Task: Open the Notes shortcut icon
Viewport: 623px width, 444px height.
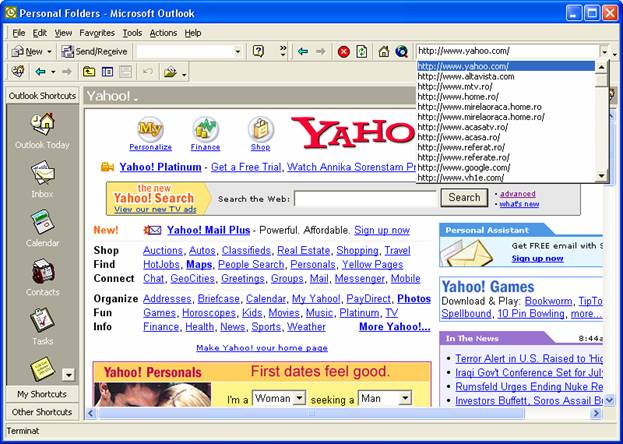Action: click(x=42, y=368)
